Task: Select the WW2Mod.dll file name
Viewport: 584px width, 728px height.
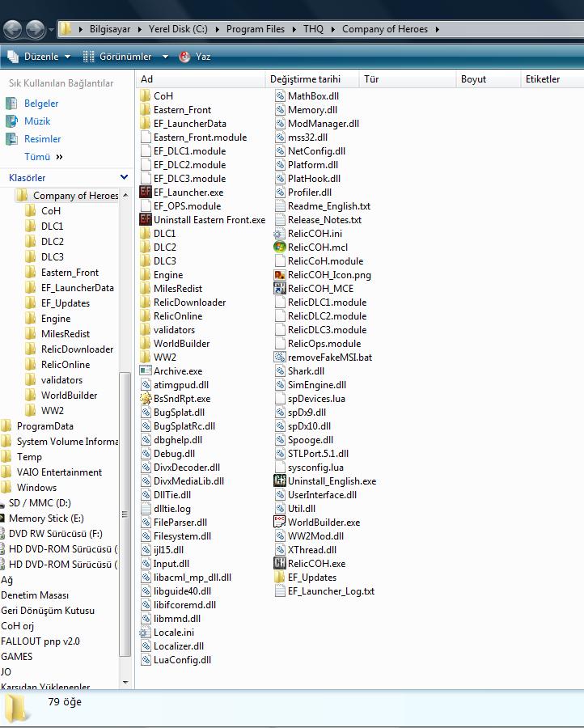Action: point(315,536)
